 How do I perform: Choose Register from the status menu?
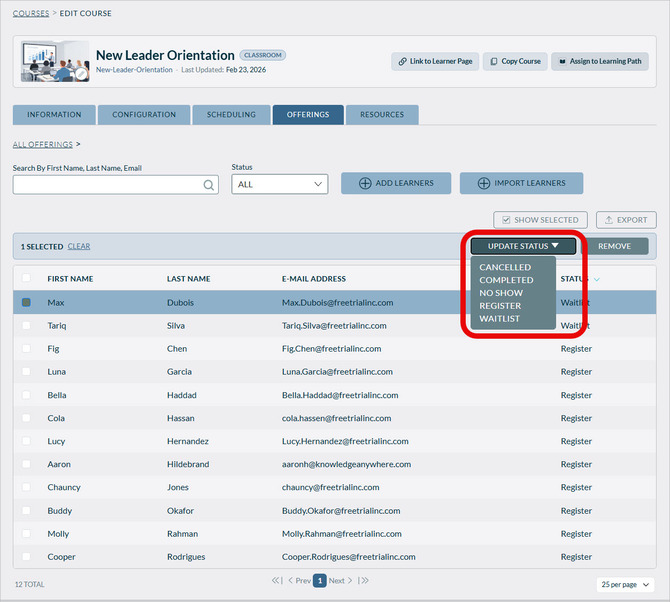500,306
